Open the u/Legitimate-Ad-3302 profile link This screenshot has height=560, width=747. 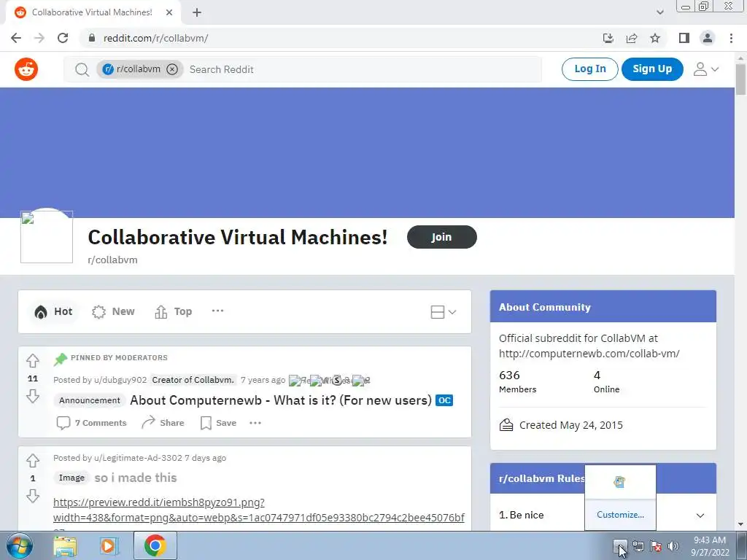point(138,458)
